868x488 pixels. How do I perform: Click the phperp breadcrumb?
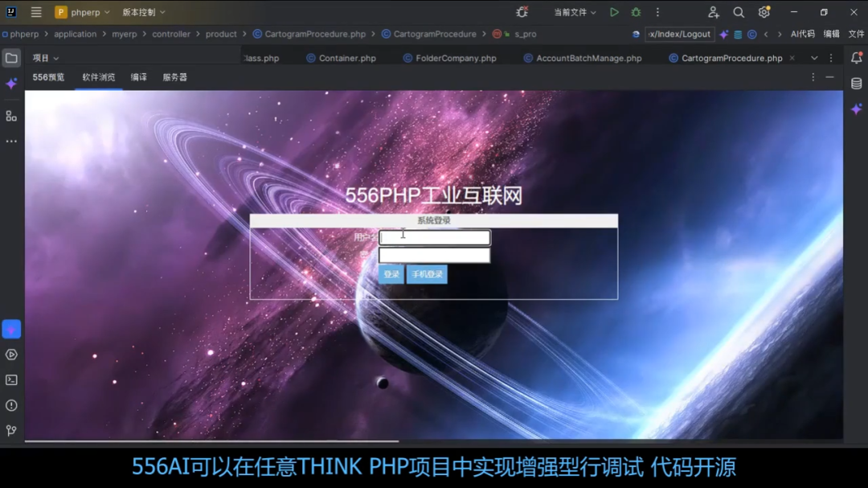click(x=24, y=34)
